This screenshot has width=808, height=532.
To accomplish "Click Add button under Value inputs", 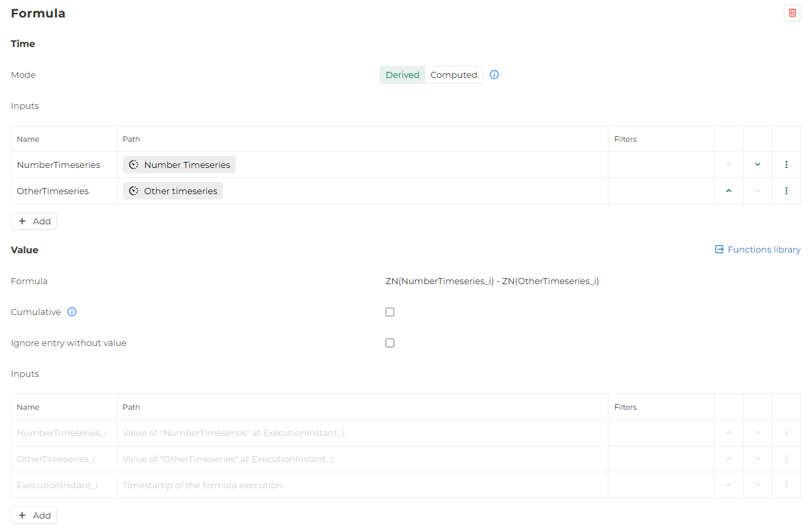I will (x=34, y=515).
